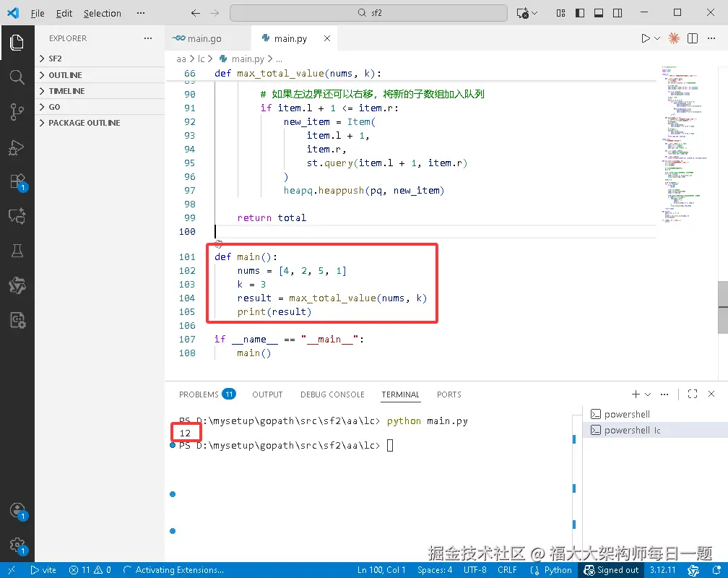The image size is (728, 578).
Task: Click the 'aa' breadcrumb segment
Action: [x=181, y=59]
